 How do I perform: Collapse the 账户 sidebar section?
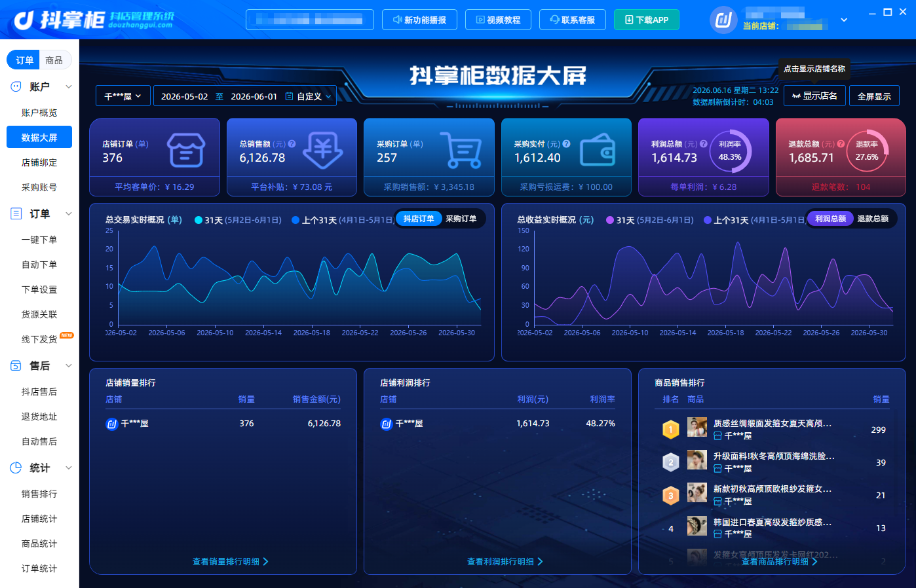pos(69,86)
